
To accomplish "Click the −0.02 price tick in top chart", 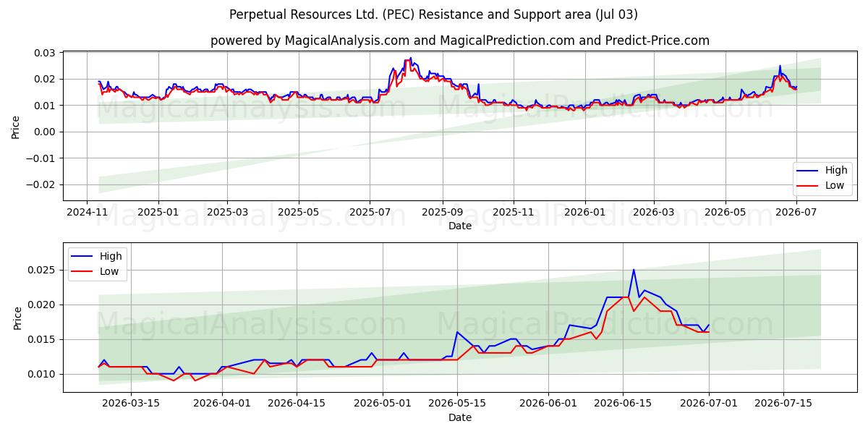I will (x=41, y=184).
